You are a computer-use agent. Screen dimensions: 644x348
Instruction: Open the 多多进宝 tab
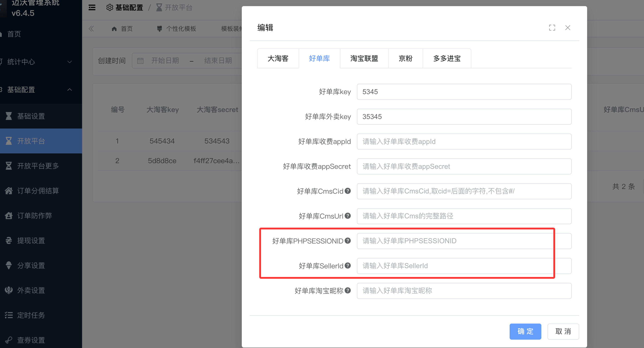(447, 58)
